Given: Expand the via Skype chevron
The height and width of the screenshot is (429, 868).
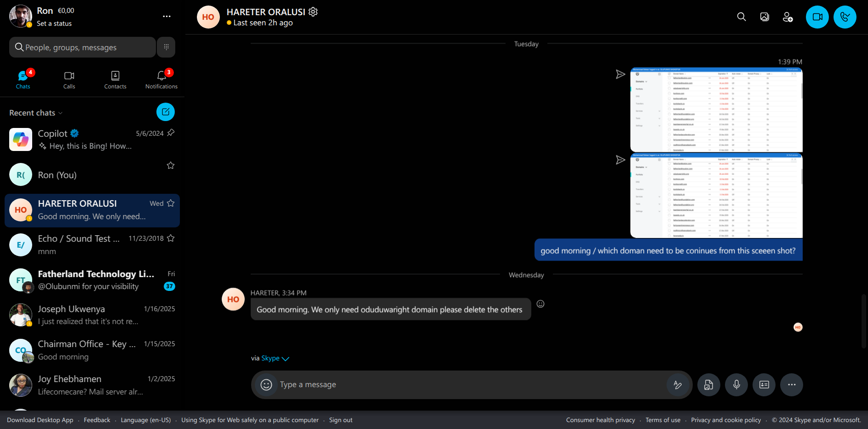Looking at the screenshot, I should (x=285, y=359).
